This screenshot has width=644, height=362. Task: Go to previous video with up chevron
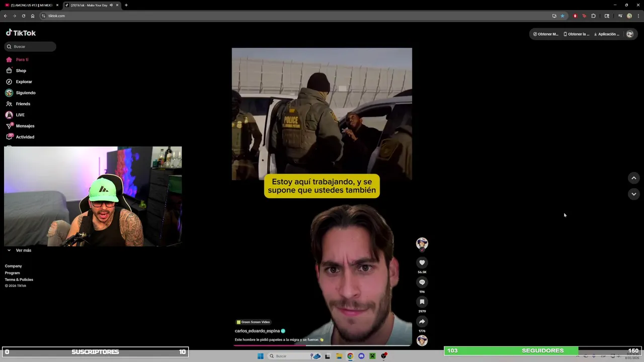pyautogui.click(x=634, y=177)
